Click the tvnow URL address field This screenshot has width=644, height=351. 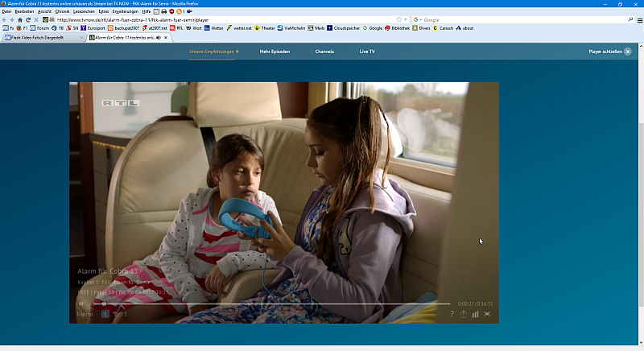click(x=226, y=19)
